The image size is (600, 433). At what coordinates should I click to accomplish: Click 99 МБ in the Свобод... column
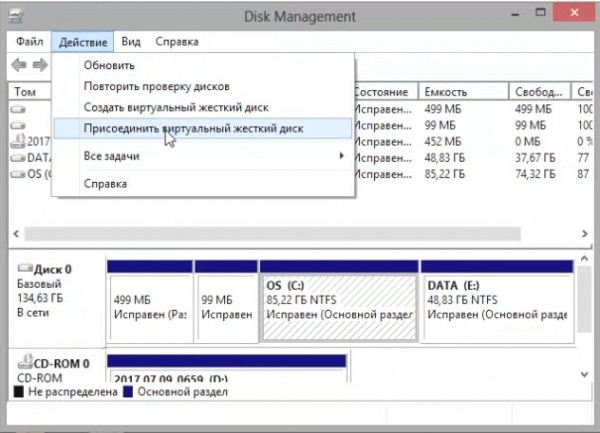531,125
